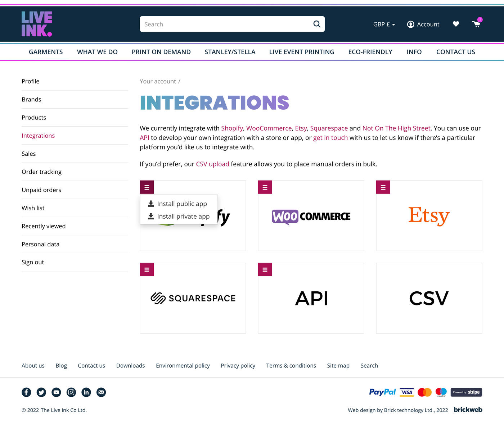The width and height of the screenshot is (504, 423).
Task: Open the Facebook social icon
Action: [26, 392]
